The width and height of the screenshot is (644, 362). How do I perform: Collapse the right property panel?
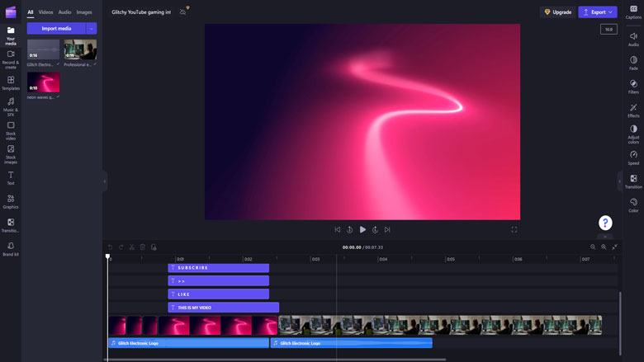pyautogui.click(x=620, y=181)
